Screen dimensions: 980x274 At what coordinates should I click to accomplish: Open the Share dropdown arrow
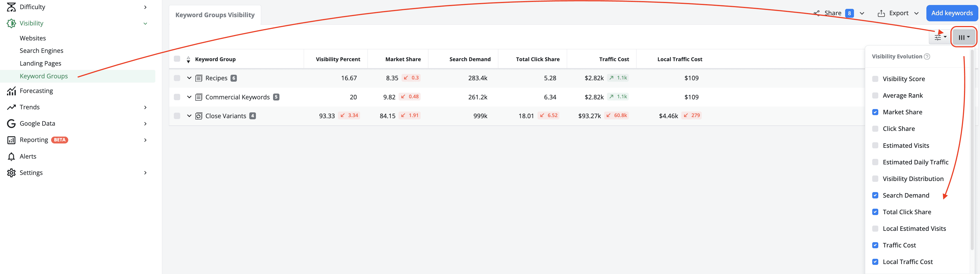[x=862, y=13]
